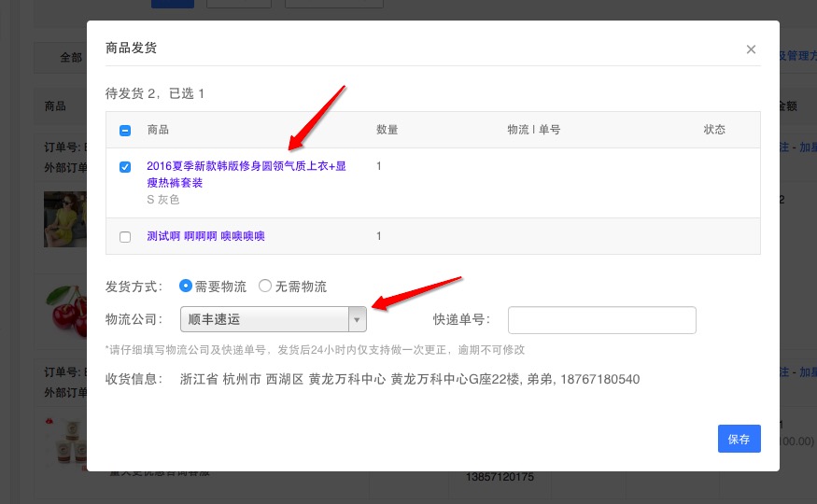Select the 无需物流 radio option

[x=264, y=286]
